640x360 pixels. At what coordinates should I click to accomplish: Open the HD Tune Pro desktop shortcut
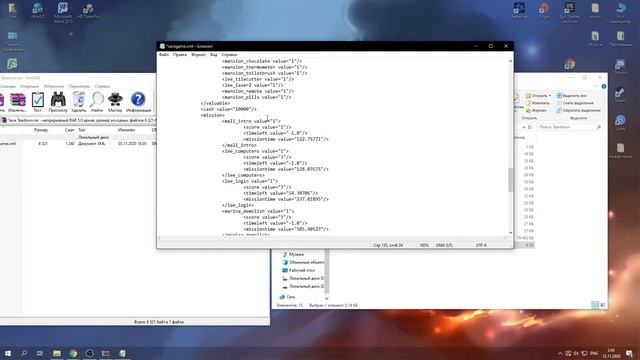click(88, 11)
